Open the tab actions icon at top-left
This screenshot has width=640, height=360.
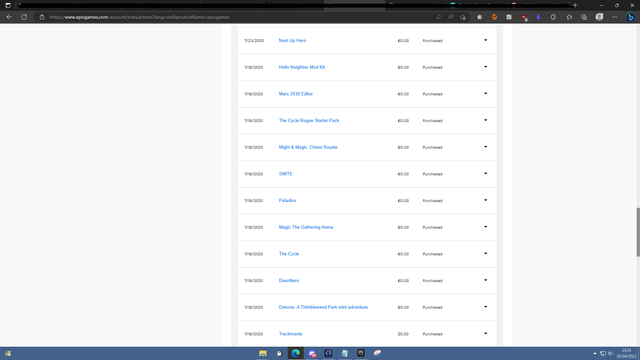pos(8,5)
